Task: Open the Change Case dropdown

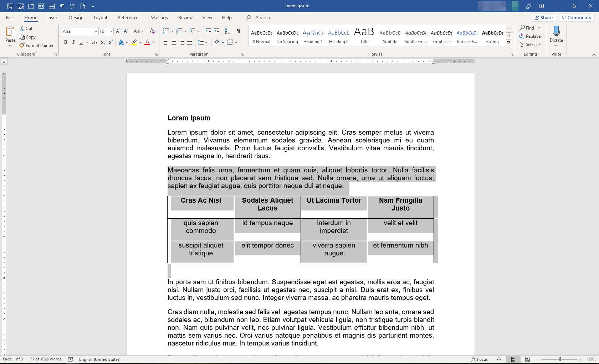Action: tap(138, 31)
